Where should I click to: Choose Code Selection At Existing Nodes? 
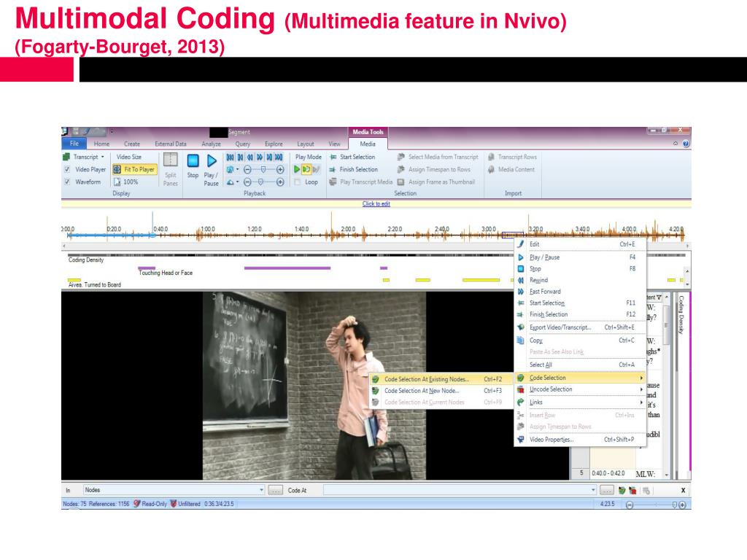(441, 379)
